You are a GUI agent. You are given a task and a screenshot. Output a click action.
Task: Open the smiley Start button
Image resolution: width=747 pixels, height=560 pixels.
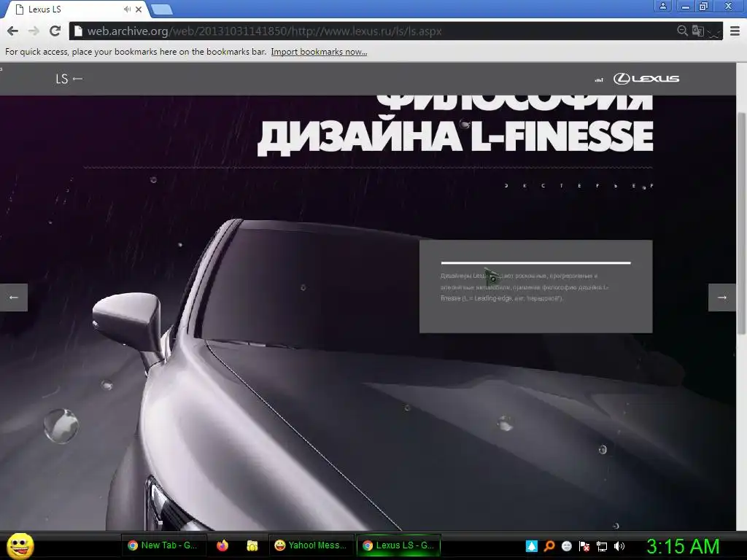pyautogui.click(x=20, y=546)
